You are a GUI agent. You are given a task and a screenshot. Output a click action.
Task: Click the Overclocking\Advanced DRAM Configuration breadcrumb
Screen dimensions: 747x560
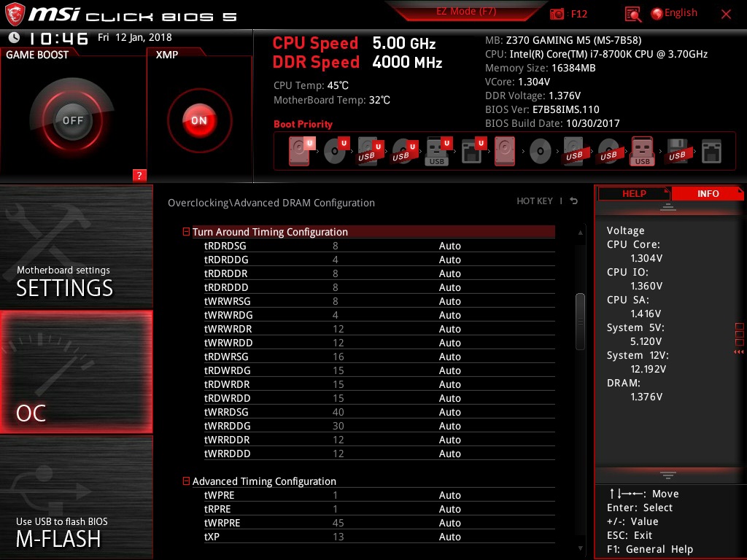pos(271,203)
